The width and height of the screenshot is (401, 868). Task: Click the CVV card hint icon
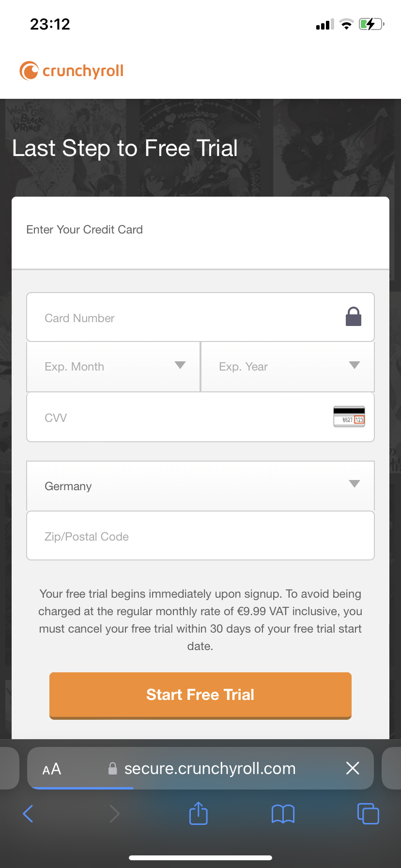click(x=349, y=417)
